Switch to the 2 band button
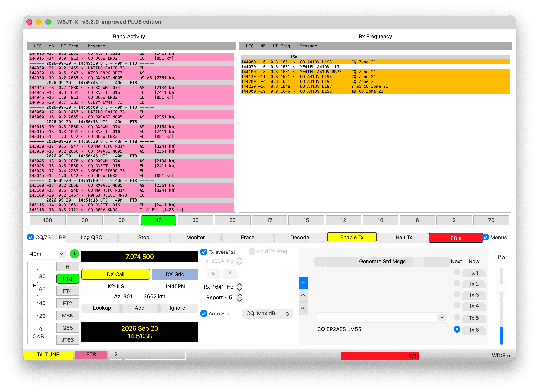The width and height of the screenshot is (539, 392). [454, 220]
